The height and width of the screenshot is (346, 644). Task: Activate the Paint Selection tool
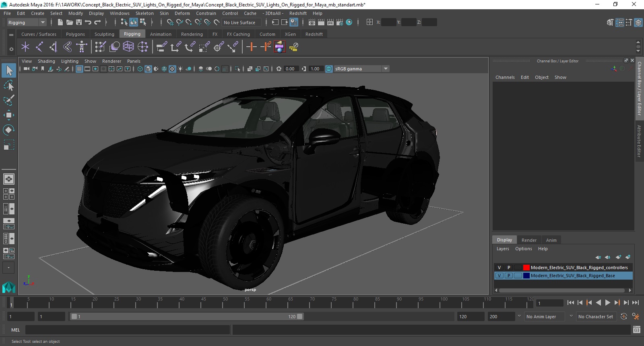[x=9, y=100]
